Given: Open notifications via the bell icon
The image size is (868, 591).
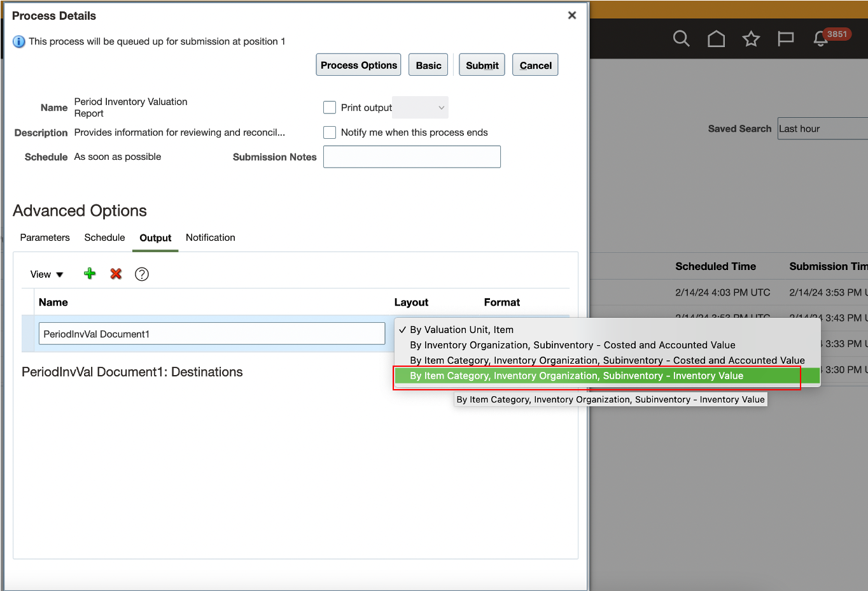Looking at the screenshot, I should [820, 38].
